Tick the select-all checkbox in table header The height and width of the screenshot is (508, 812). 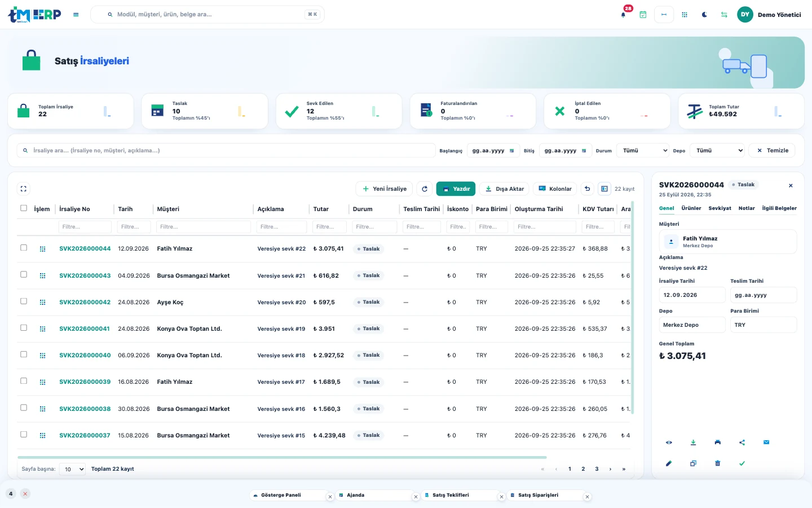coord(24,208)
